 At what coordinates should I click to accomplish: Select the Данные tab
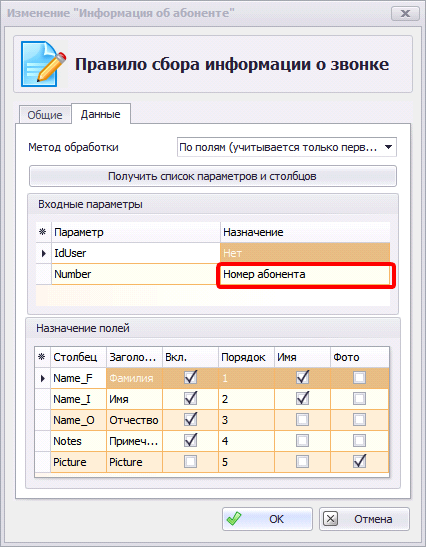(100, 114)
